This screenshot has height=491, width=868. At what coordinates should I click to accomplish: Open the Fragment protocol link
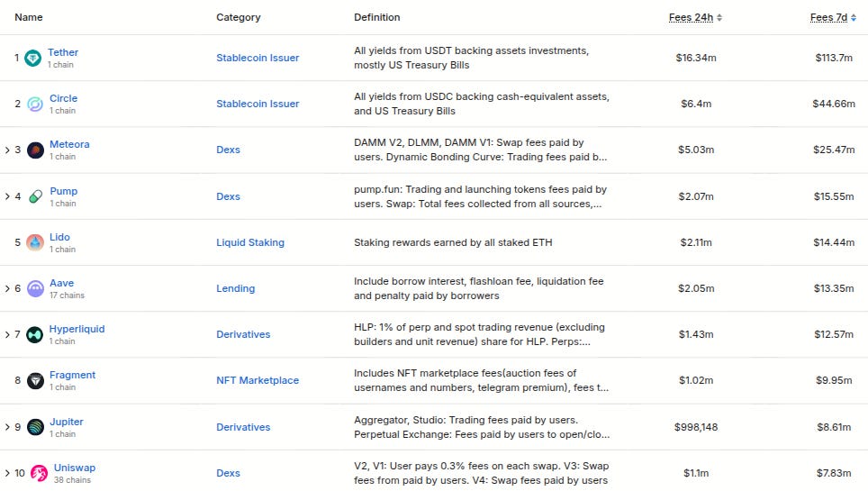[72, 375]
